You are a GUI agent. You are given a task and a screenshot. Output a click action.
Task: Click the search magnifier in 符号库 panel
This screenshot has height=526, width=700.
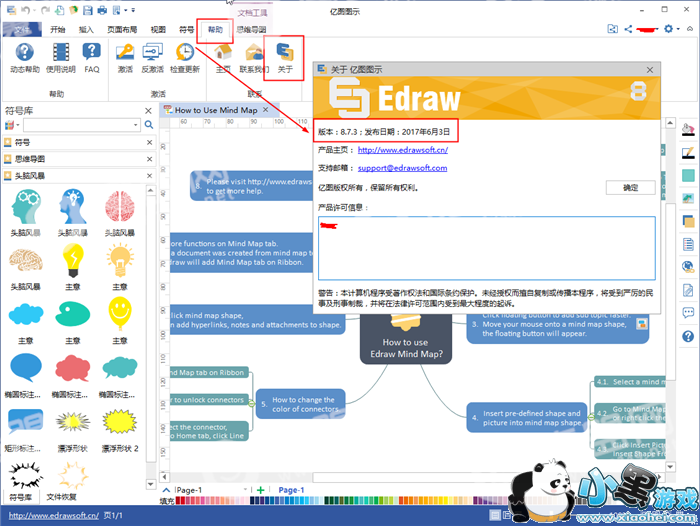pyautogui.click(x=149, y=125)
